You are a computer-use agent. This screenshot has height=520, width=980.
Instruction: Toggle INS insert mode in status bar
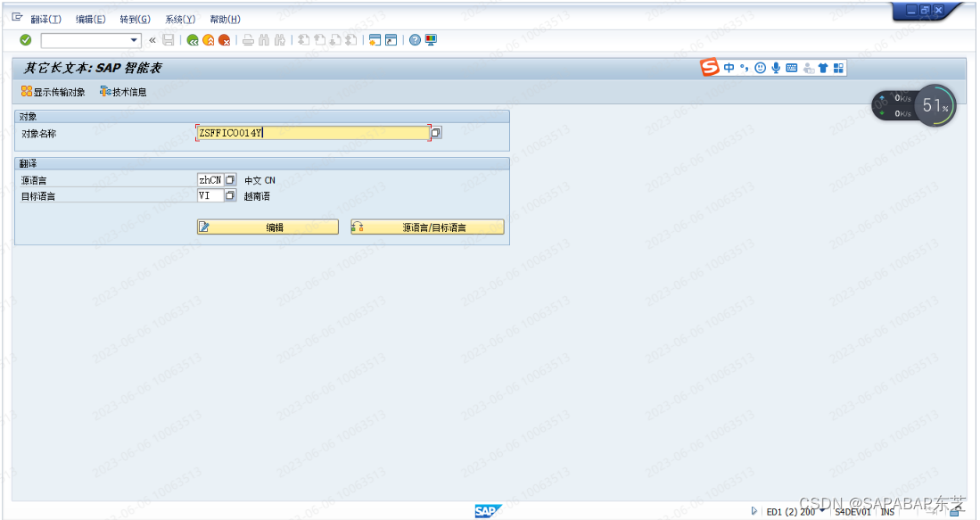[887, 512]
